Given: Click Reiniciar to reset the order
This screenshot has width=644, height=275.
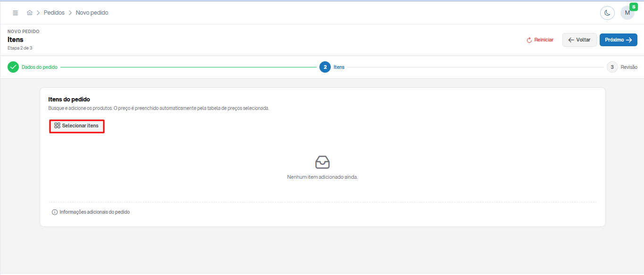Looking at the screenshot, I should pos(540,40).
